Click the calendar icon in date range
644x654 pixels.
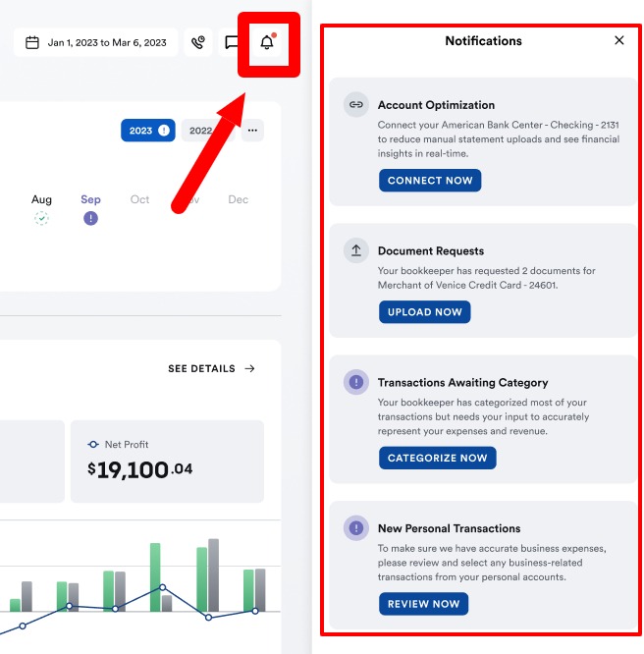tap(32, 42)
